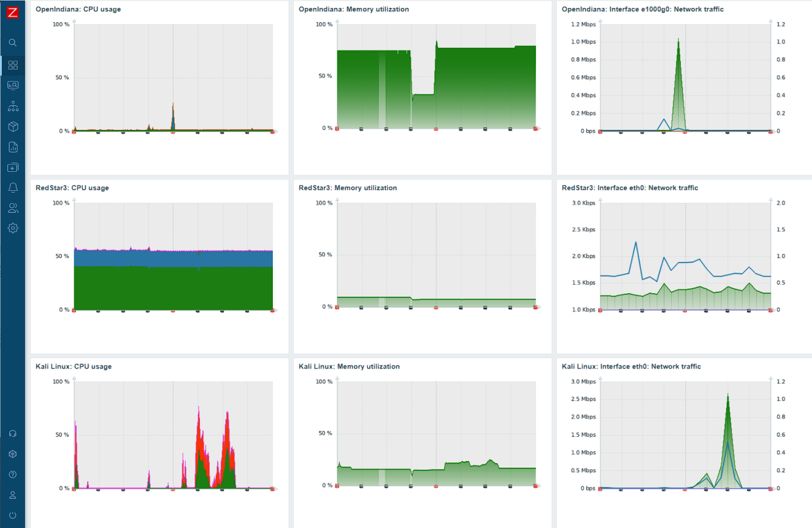Open the Monitoring icon in sidebar
812x528 pixels.
[12, 85]
